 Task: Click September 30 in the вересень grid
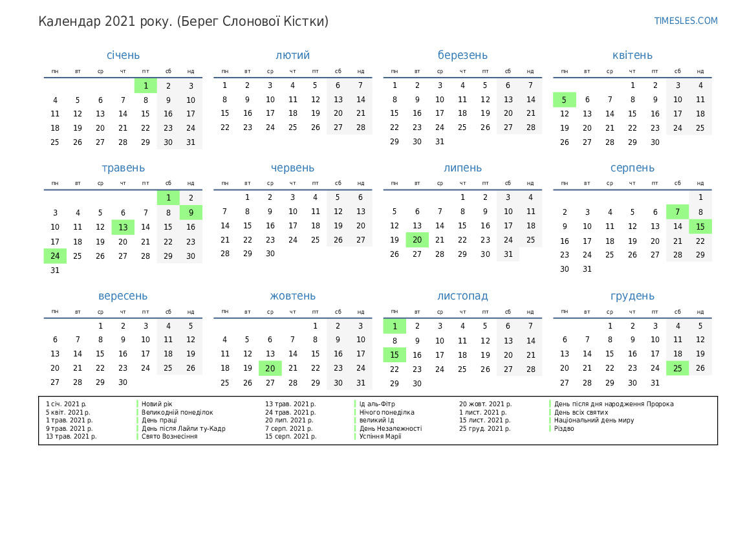123,382
